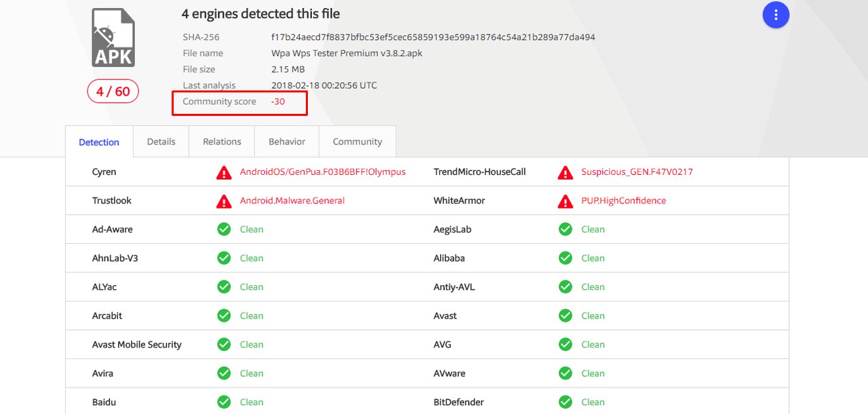
Task: Click the Android.Malware.General detection result
Action: (292, 201)
